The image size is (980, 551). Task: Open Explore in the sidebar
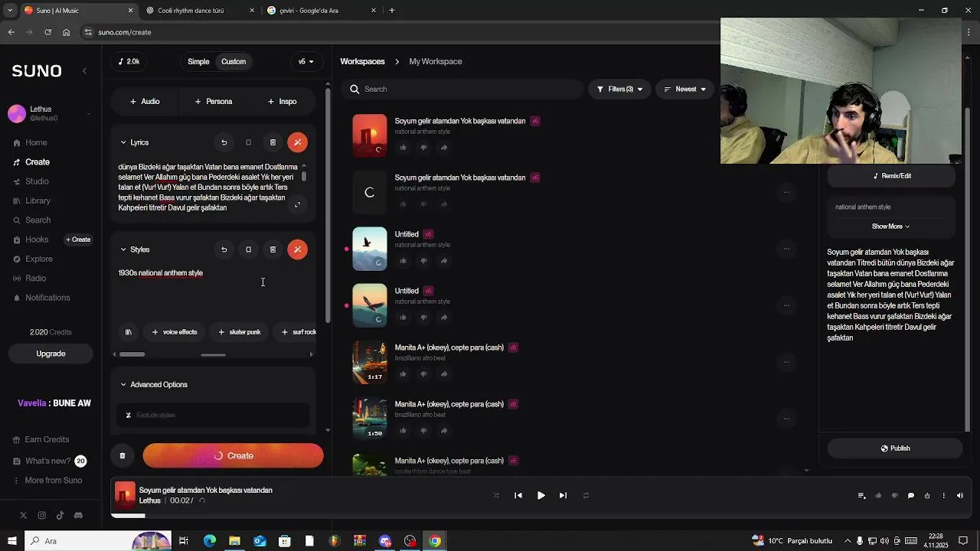point(38,259)
